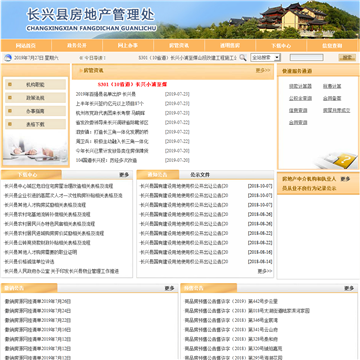Click the date text 2019年7月27日 星期六
The width and height of the screenshot is (360, 360).
click(36, 58)
